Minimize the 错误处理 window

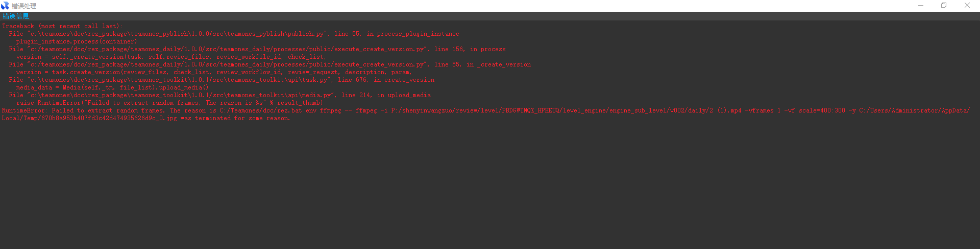pos(921,6)
